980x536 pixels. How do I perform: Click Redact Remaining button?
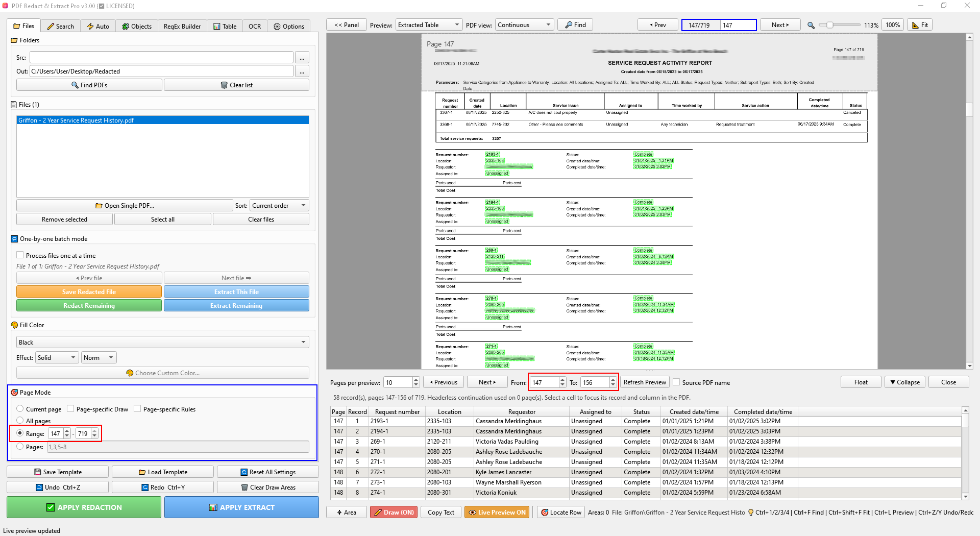[89, 306]
